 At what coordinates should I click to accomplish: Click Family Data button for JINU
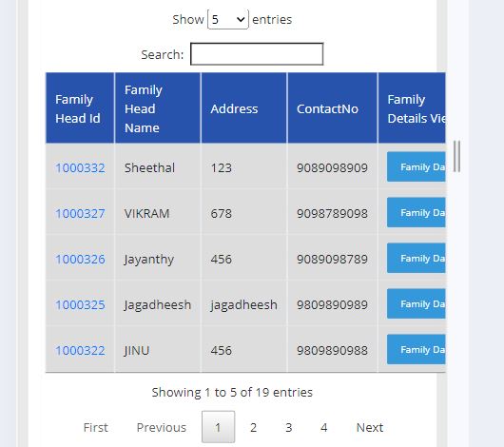point(417,350)
